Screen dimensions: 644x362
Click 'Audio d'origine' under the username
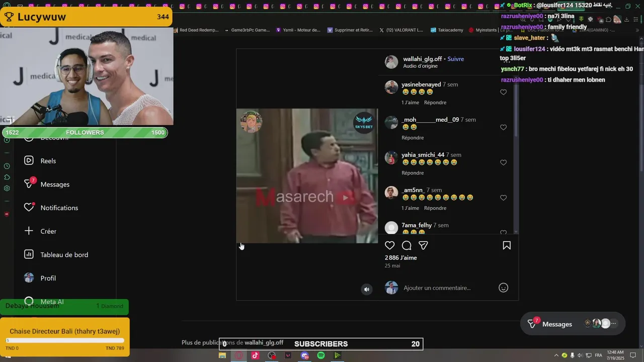(420, 66)
